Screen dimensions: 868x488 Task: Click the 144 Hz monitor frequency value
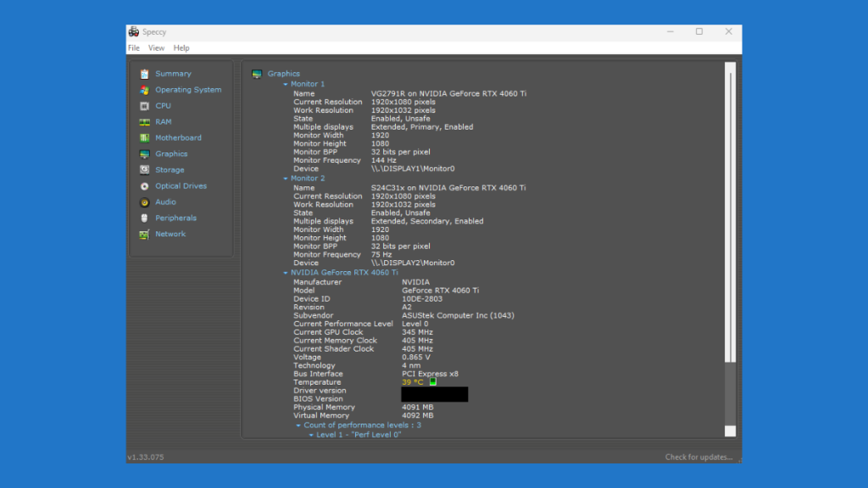click(x=384, y=160)
